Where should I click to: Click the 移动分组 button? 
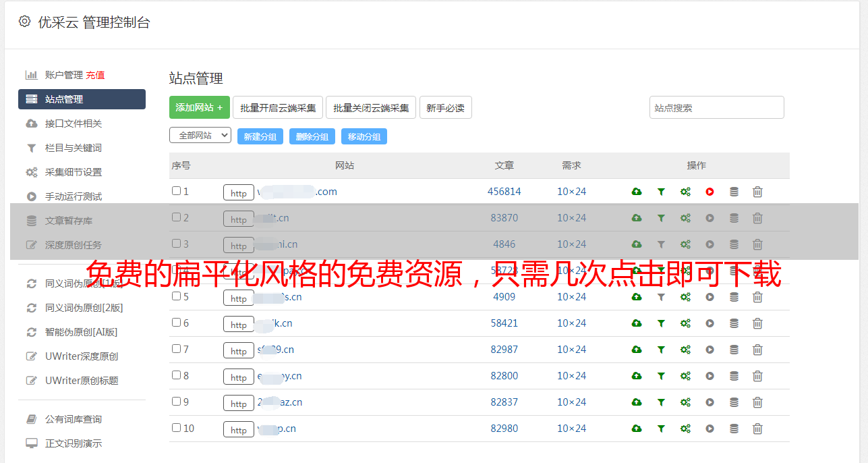pyautogui.click(x=364, y=136)
